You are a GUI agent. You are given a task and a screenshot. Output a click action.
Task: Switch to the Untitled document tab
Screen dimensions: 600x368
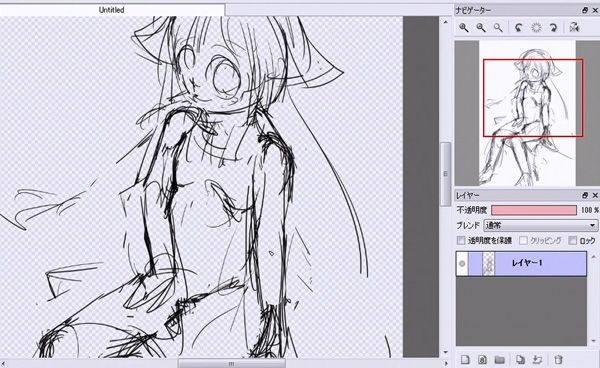[111, 10]
